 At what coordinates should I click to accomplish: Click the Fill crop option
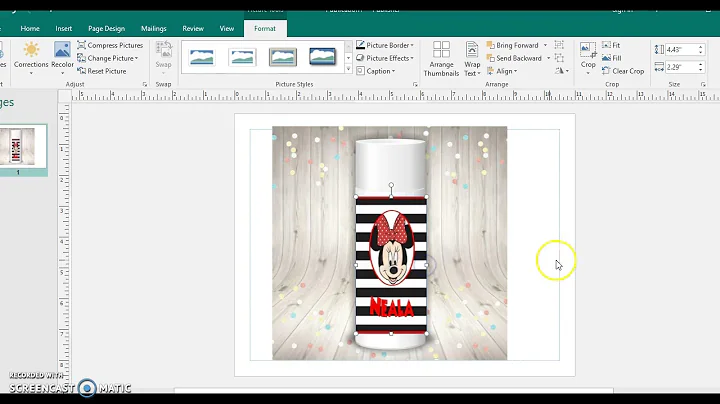pos(612,58)
